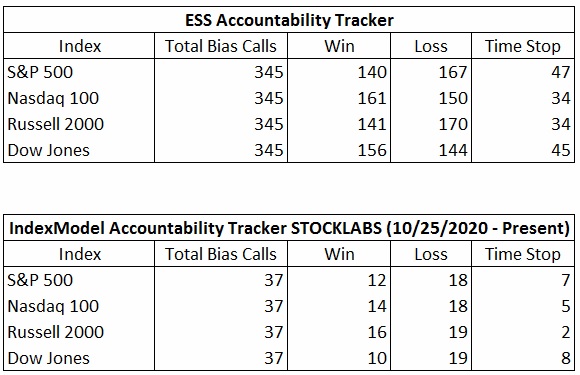Click the Russell 2000 loss value 170
The height and width of the screenshot is (375, 580).
coord(453,124)
